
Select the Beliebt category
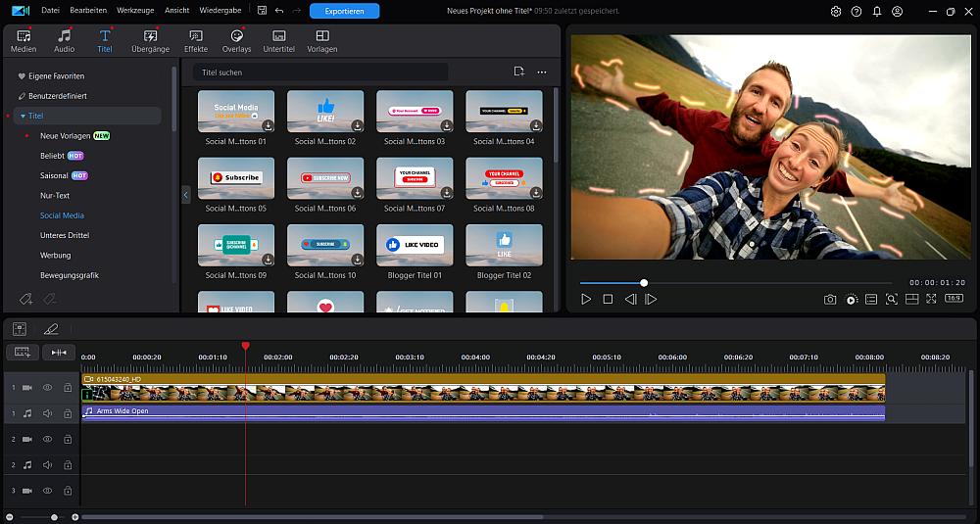pos(53,156)
